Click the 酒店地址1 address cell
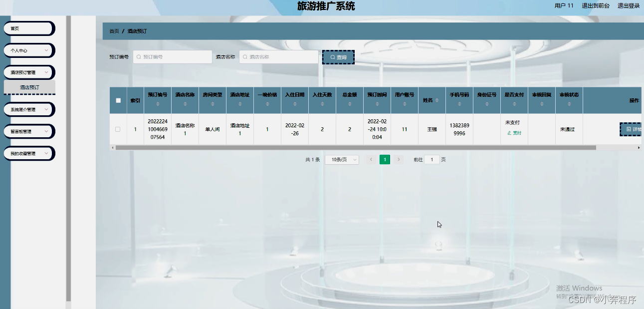644x309 pixels. tap(240, 129)
